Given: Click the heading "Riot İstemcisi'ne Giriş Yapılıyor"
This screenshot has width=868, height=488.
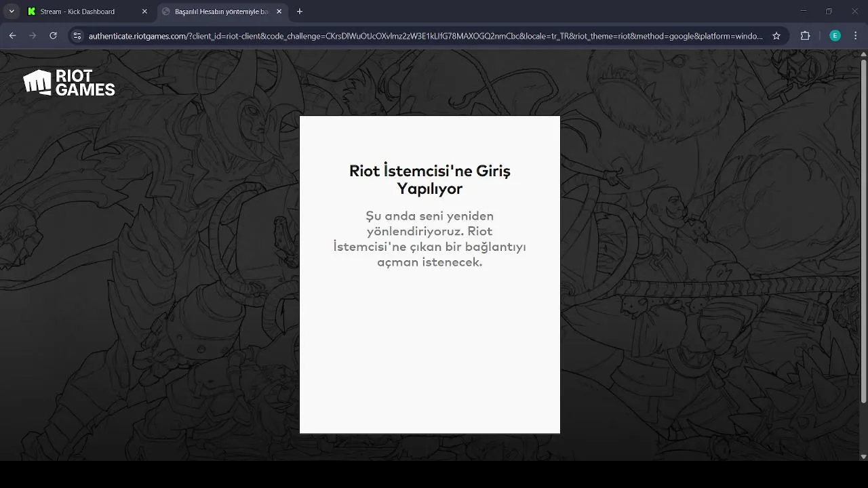Looking at the screenshot, I should tap(430, 180).
